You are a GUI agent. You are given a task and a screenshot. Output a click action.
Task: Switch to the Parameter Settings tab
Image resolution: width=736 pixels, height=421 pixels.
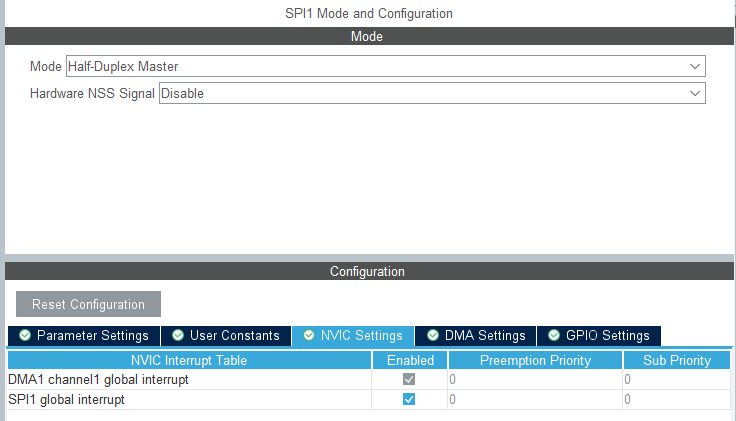(92, 336)
